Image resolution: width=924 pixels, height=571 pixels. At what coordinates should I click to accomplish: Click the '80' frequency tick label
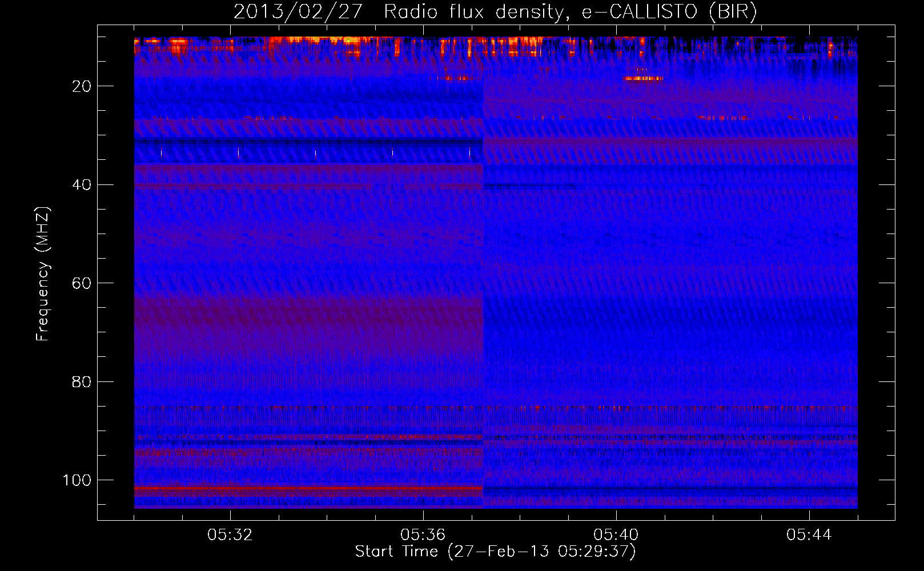82,382
